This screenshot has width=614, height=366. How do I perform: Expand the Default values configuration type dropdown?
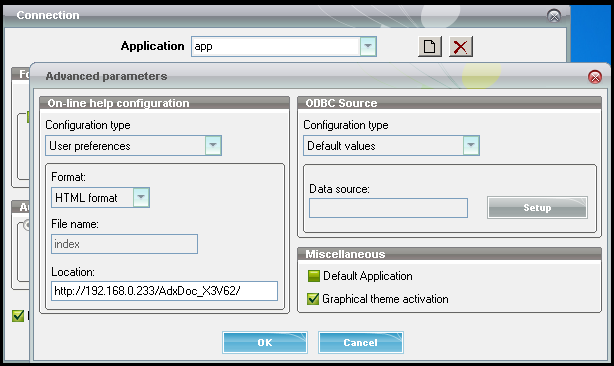[x=471, y=145]
